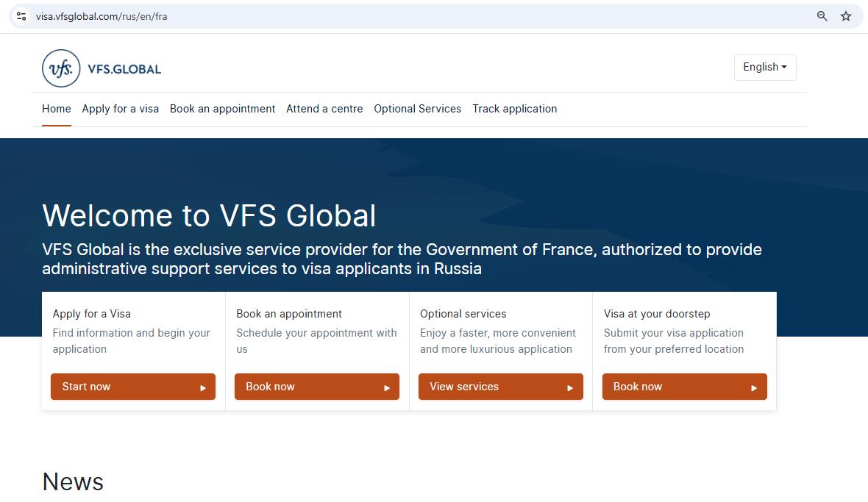Click the zoom magnifier icon in address bar

point(822,16)
